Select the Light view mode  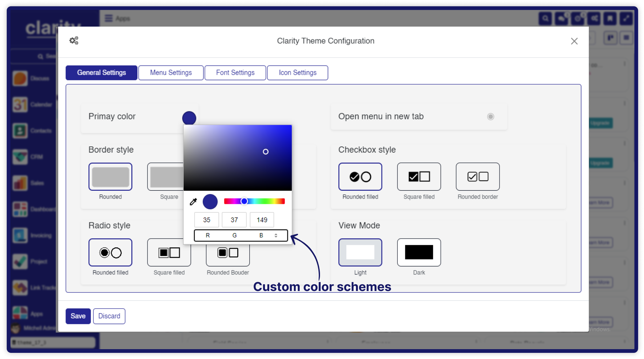pos(360,252)
